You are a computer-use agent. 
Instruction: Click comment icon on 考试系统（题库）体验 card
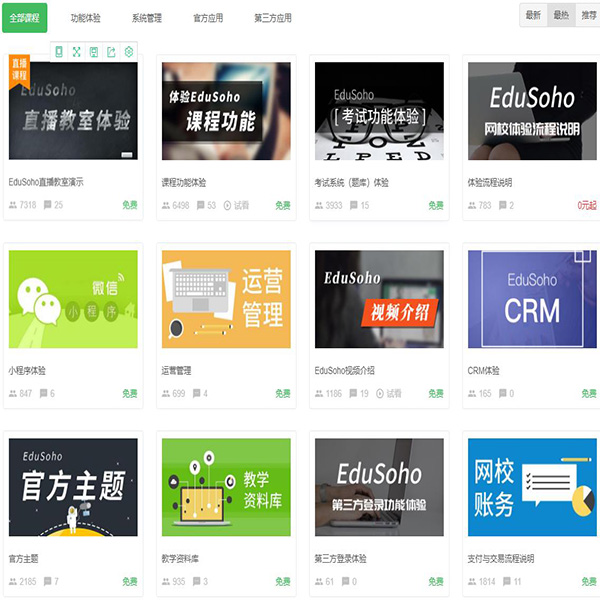pos(354,205)
